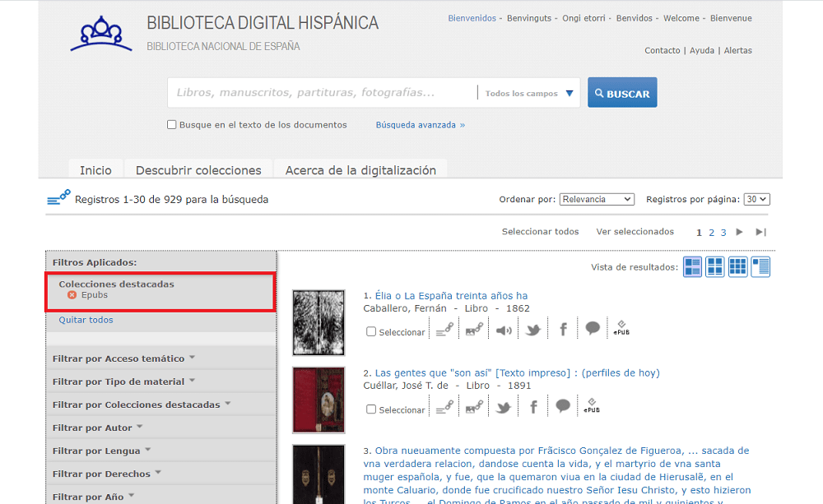The width and height of the screenshot is (823, 504).
Task: Enable 'Busque en el texto de los documentos'
Action: tap(172, 125)
